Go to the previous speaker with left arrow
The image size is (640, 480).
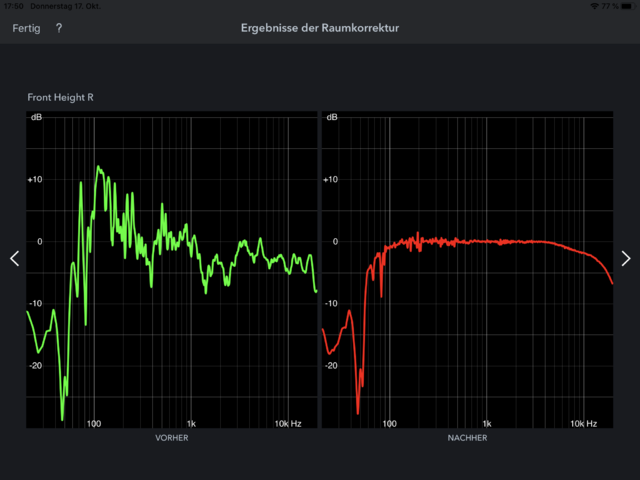(14, 259)
